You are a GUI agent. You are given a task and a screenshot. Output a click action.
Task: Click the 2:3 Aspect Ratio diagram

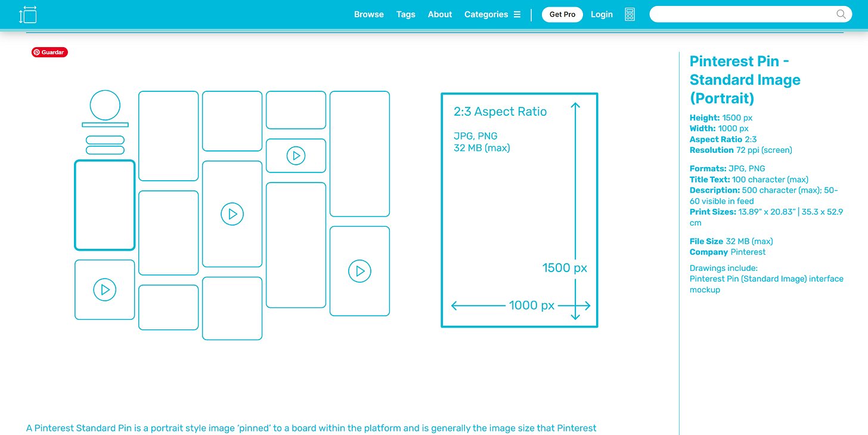pos(519,210)
